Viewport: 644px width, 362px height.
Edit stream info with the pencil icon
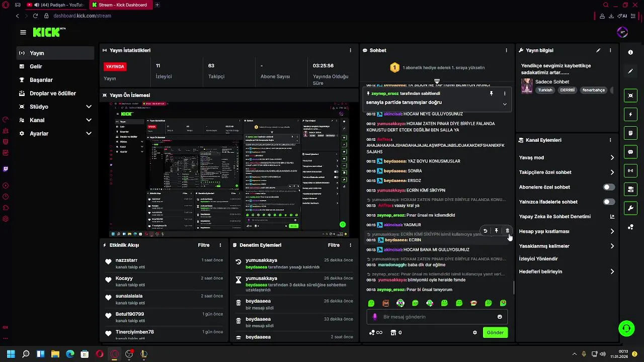pos(598,50)
